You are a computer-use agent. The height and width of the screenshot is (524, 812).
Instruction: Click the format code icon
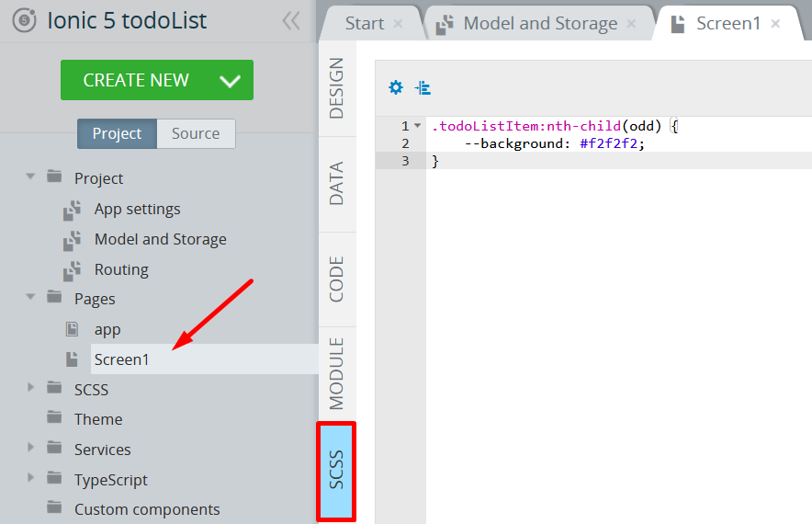tap(423, 87)
